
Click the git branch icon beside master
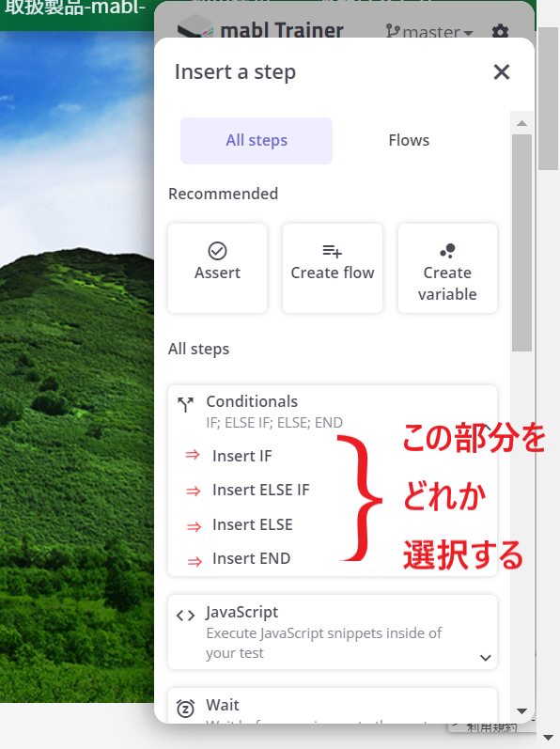[x=393, y=31]
